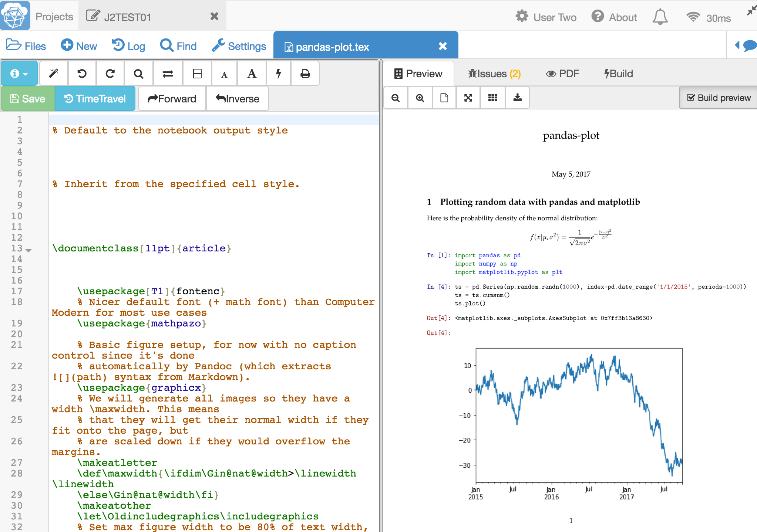This screenshot has width=757, height=532.
Task: Expand the chat side panel arrow
Action: [737, 45]
